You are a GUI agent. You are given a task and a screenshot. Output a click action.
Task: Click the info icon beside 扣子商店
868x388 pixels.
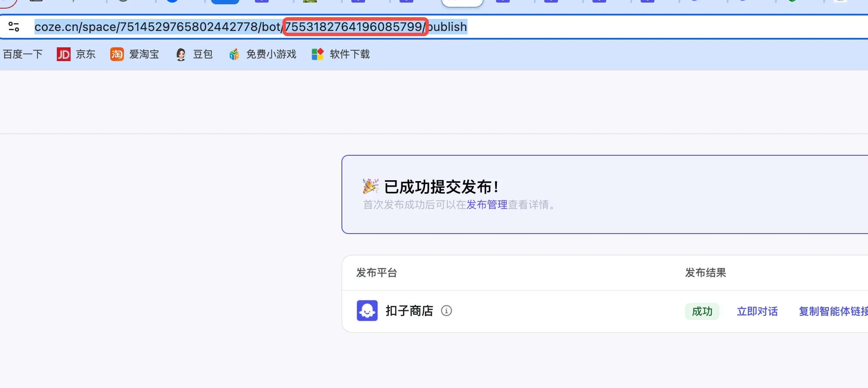(446, 311)
